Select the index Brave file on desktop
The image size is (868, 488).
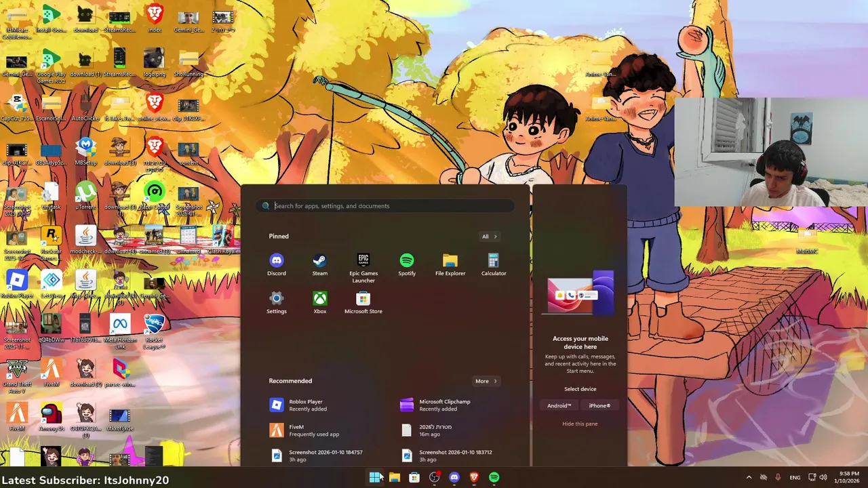pyautogui.click(x=155, y=18)
